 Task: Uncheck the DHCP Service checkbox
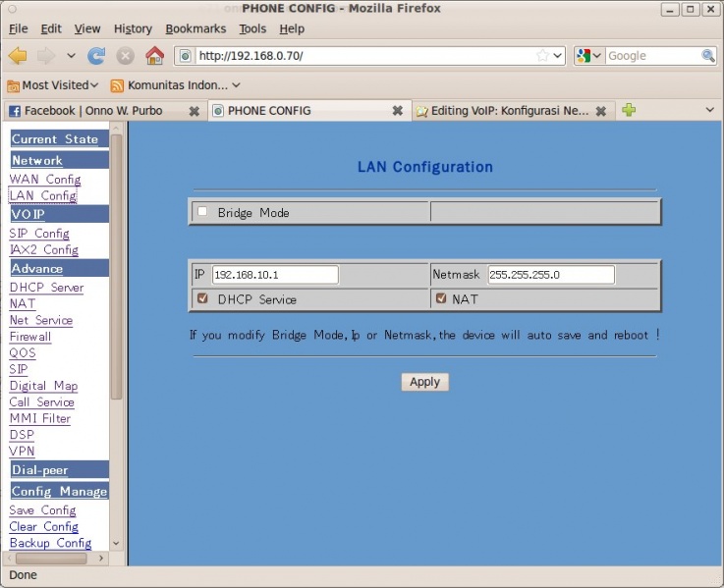pyautogui.click(x=202, y=298)
